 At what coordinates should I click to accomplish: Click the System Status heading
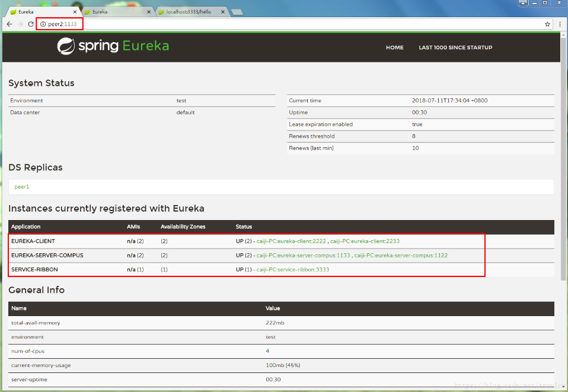tap(42, 84)
